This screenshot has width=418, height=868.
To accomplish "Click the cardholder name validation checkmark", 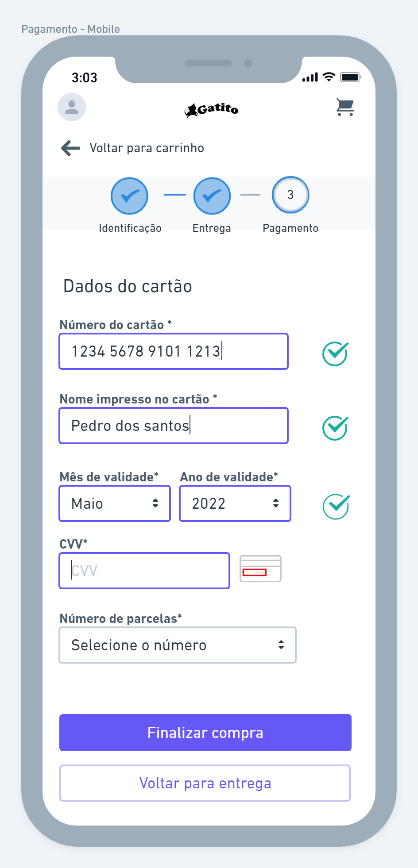I will (x=335, y=428).
